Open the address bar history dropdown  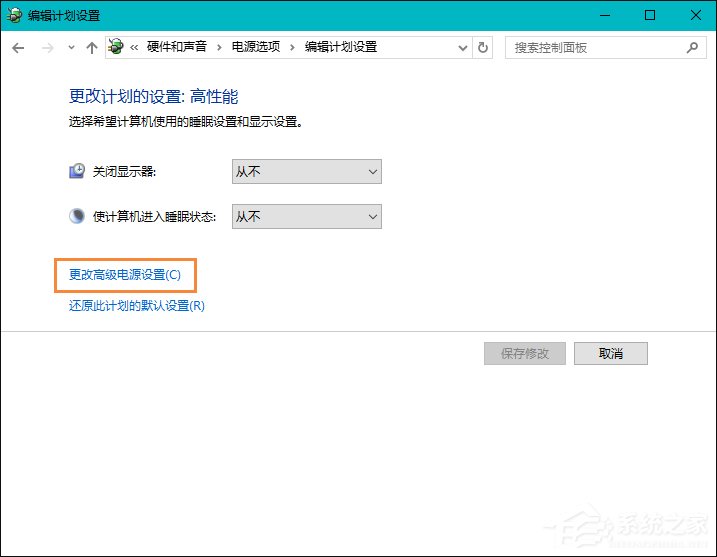tap(463, 48)
